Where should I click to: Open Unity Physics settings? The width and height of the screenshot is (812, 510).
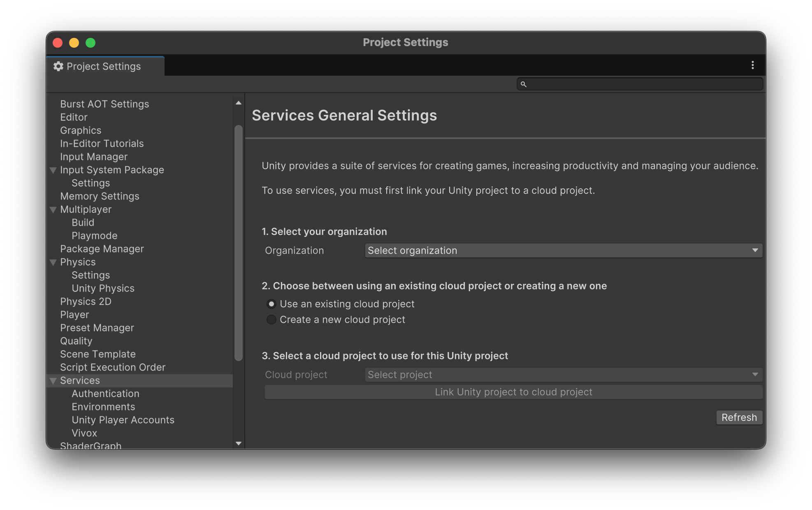tap(103, 288)
